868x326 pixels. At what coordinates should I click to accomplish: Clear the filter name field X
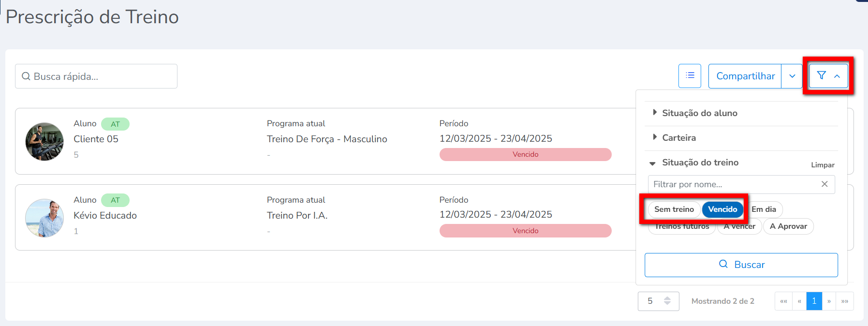click(x=824, y=184)
